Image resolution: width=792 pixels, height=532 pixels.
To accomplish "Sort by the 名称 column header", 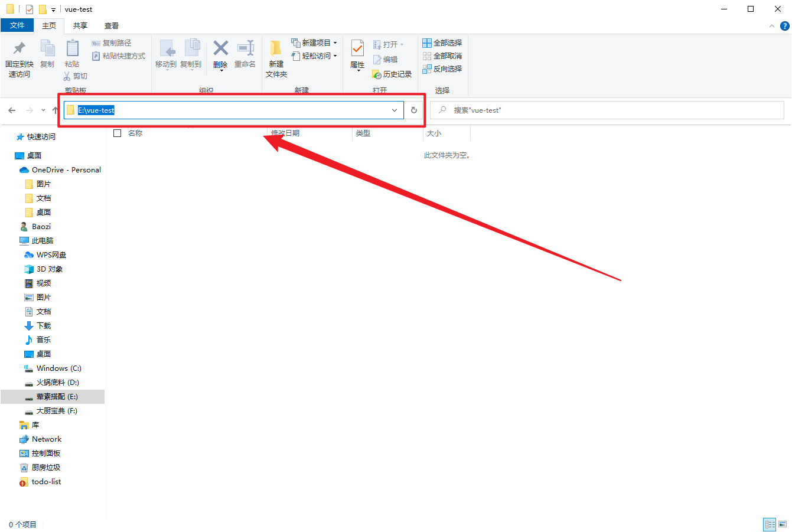I will [135, 133].
